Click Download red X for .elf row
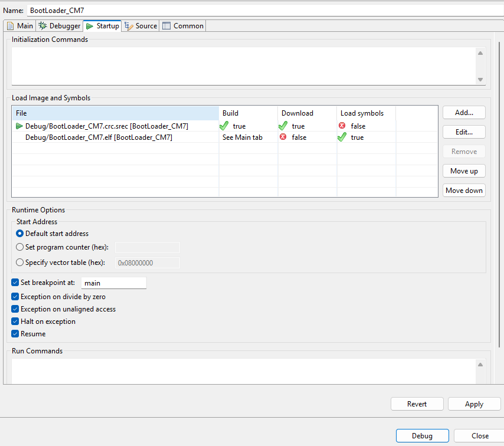 (283, 137)
